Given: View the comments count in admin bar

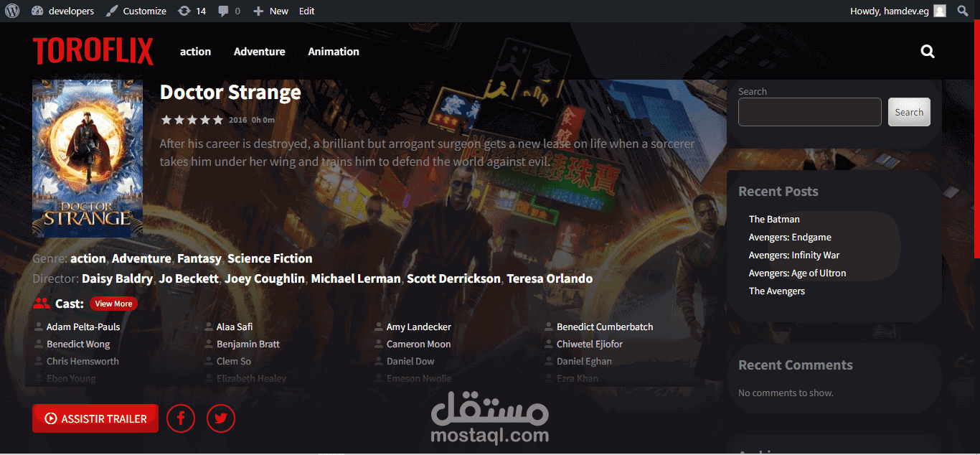Looking at the screenshot, I should 229,11.
